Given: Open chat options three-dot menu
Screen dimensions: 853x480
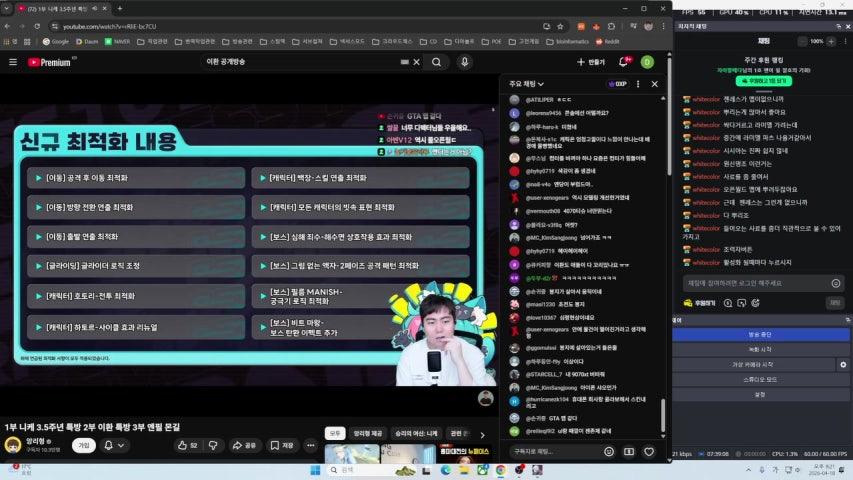Looking at the screenshot, I should [638, 84].
